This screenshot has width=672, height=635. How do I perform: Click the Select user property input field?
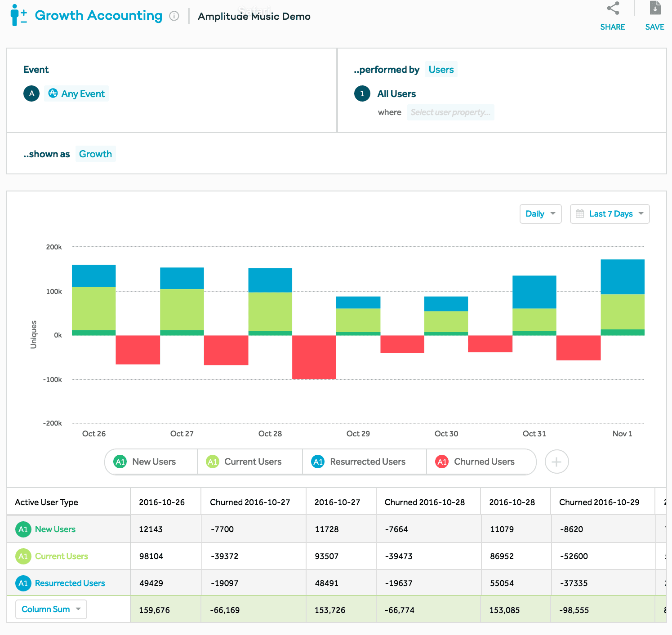point(451,112)
